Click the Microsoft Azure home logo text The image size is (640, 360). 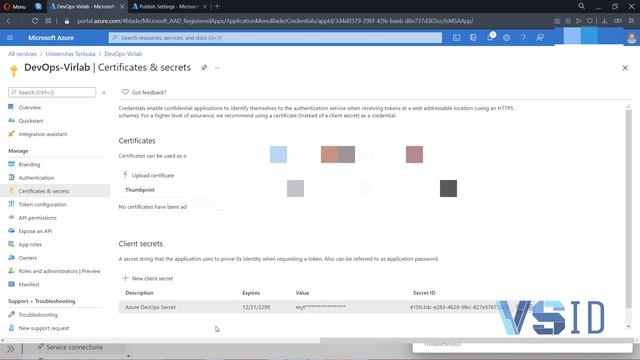(x=51, y=38)
